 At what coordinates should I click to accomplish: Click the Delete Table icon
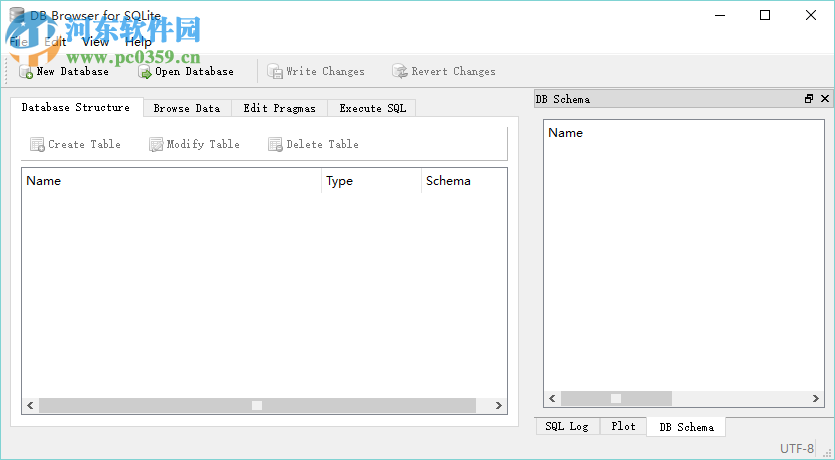(275, 144)
